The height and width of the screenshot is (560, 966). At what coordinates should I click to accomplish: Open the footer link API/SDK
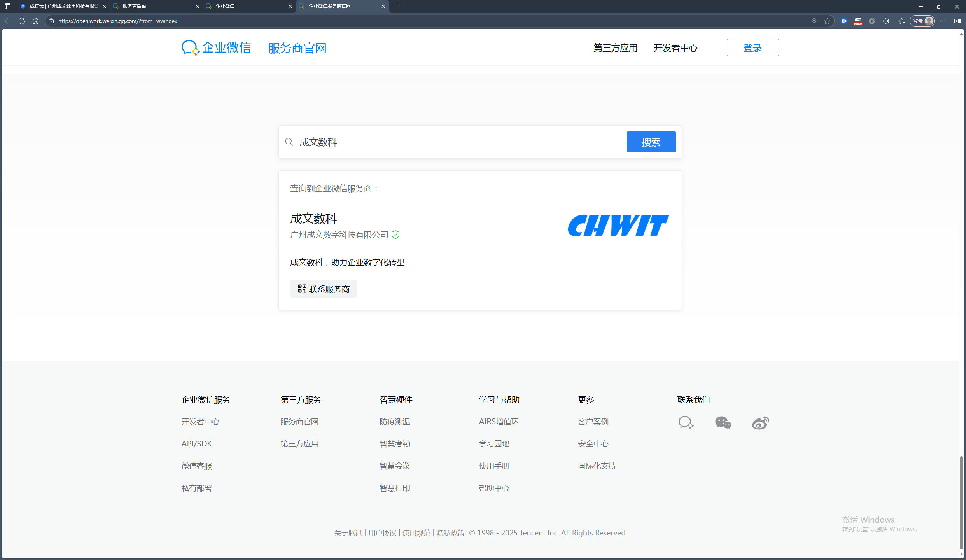point(197,444)
